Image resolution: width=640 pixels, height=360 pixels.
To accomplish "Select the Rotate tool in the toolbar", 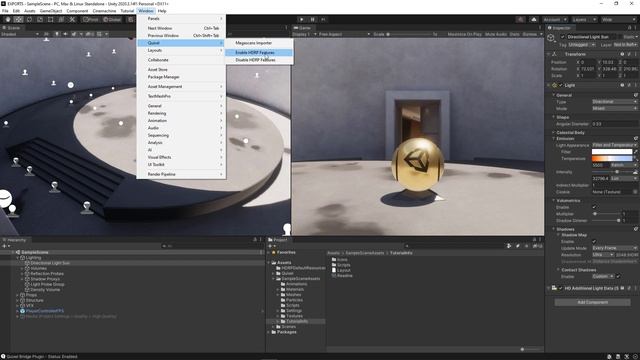I will coord(29,19).
